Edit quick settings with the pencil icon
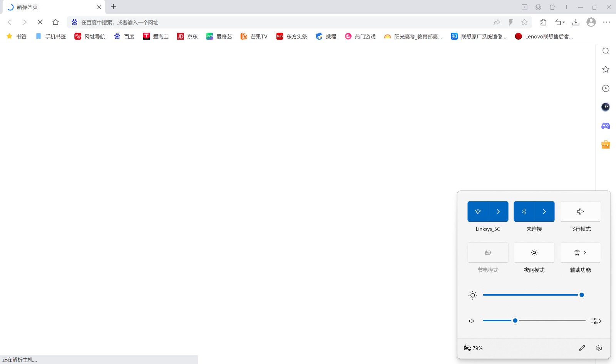Screen dimensions: 616x364 tap(582, 348)
